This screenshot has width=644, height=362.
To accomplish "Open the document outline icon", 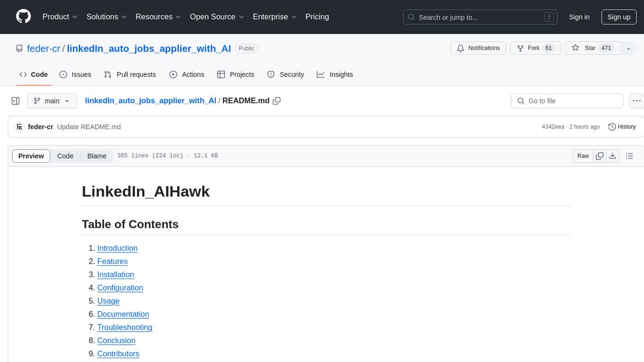I will pyautogui.click(x=629, y=156).
